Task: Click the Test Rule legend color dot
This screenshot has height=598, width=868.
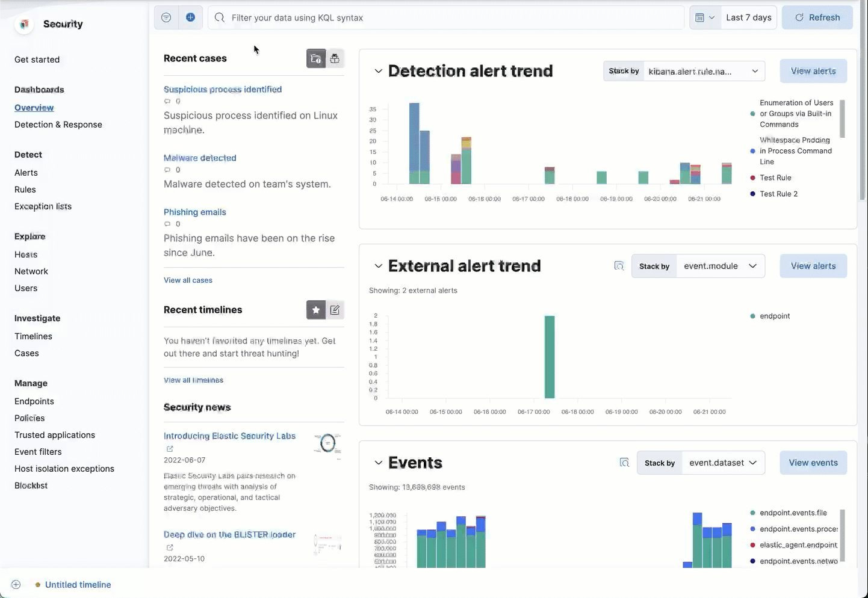Action: coord(753,178)
